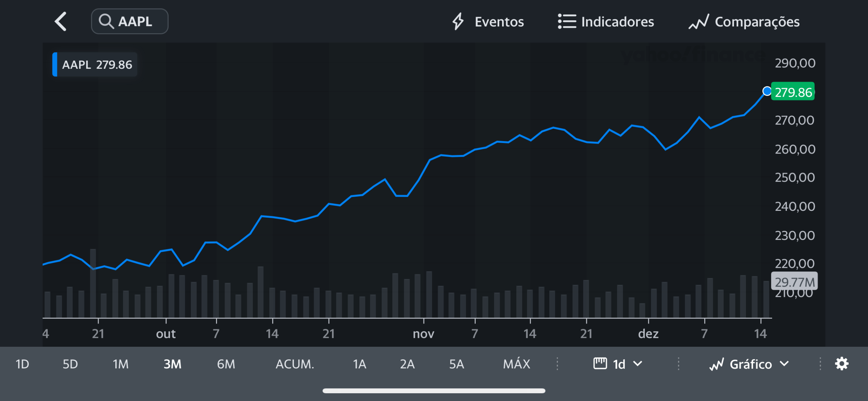Tap the 270,00 price axis label
Image resolution: width=868 pixels, height=401 pixels.
794,120
